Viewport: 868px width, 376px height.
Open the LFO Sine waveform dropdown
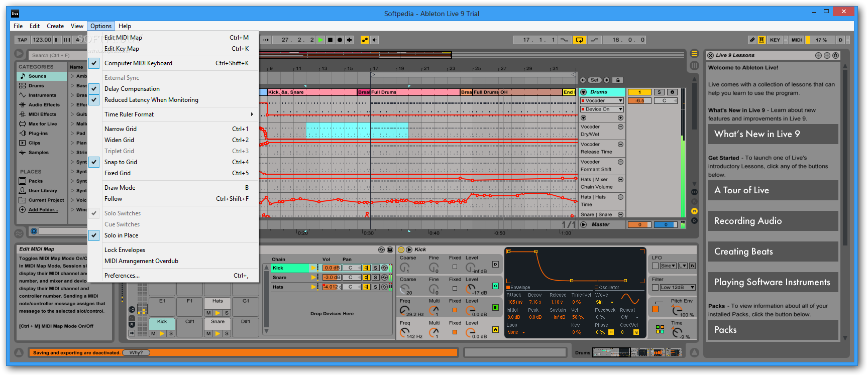coord(668,266)
